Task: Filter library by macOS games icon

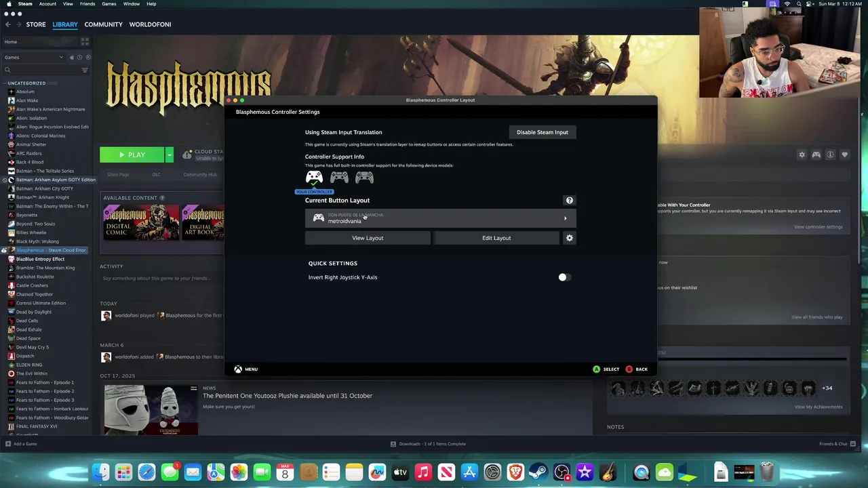Action: click(72, 58)
